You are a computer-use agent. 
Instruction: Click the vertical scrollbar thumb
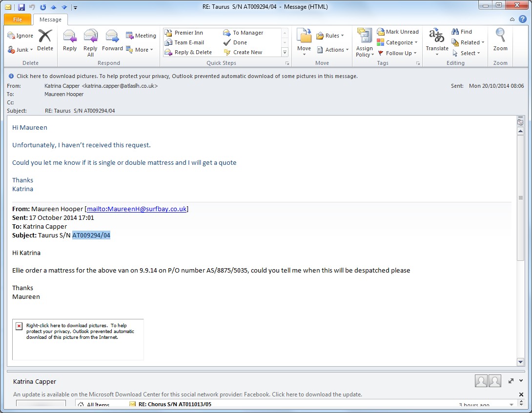pyautogui.click(x=520, y=197)
